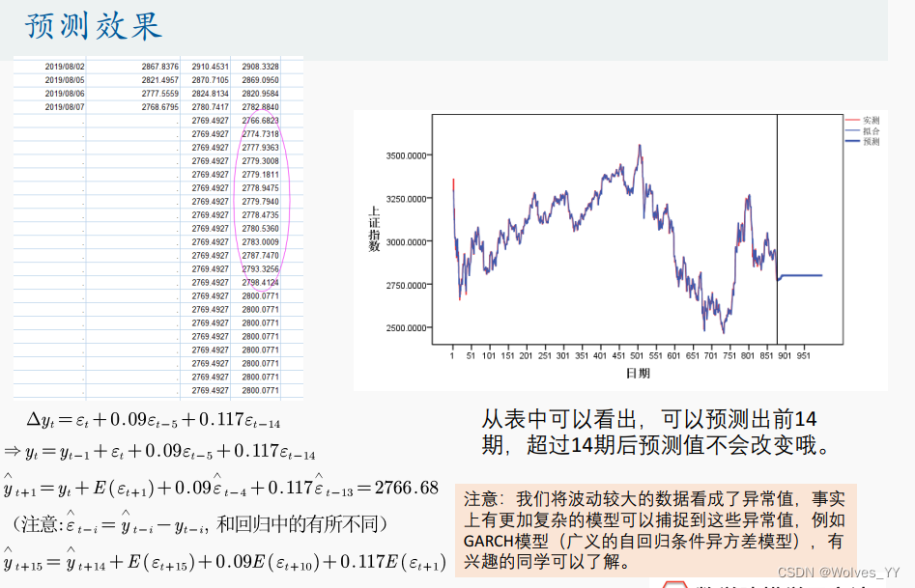Click the sentence 从表中可以看出

559,419
